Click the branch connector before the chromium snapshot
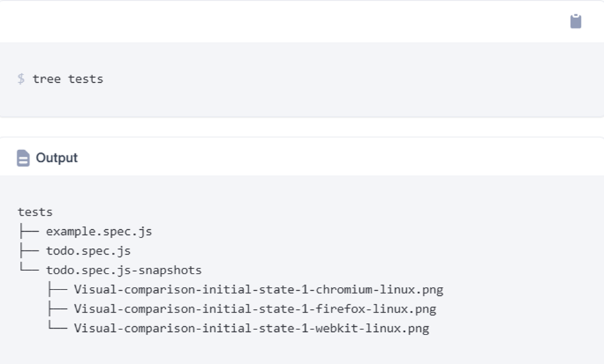 coord(57,290)
